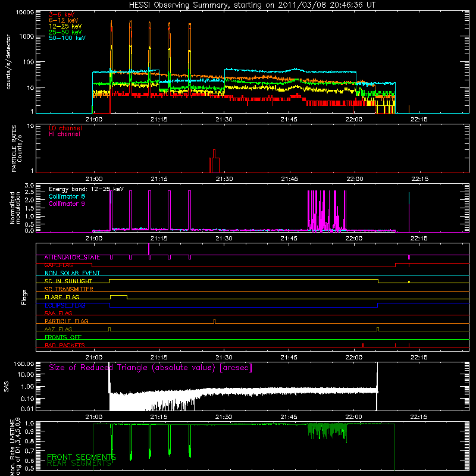Click the NON_SOLAR_EVENT flag label
This screenshot has height=476, width=476.
(72, 273)
